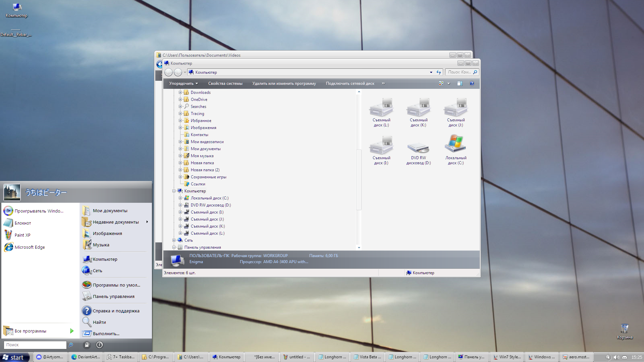644x362 pixels.
Task: Toggle the preview pane icon
Action: coord(460,83)
